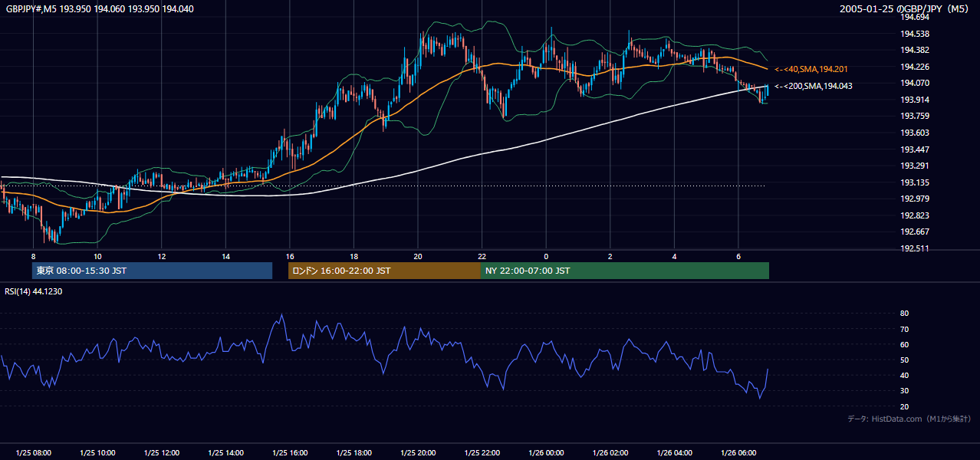Click the 200 SMA 194.043 label
This screenshot has height=460, width=980.
click(814, 86)
